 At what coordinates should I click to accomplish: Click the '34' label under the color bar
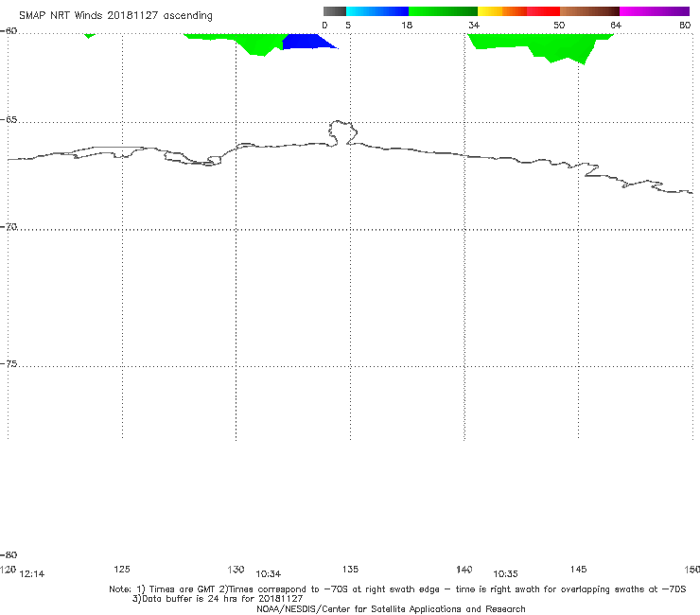474,25
